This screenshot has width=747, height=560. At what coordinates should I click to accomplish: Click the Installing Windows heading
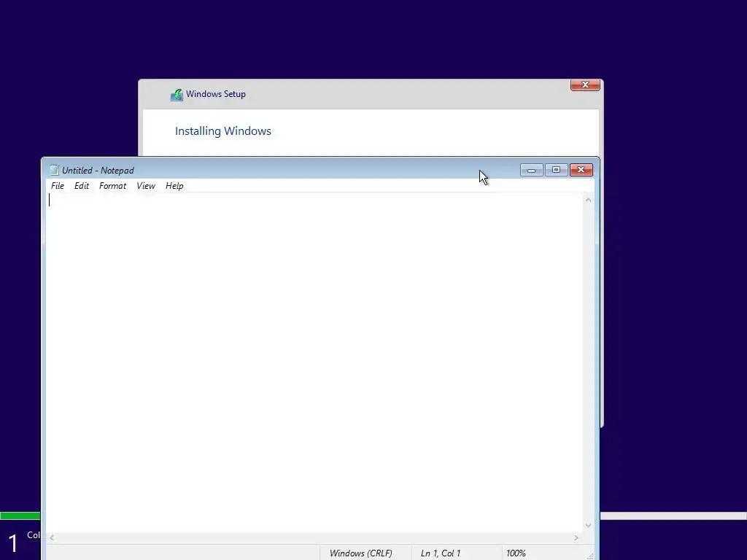223,131
